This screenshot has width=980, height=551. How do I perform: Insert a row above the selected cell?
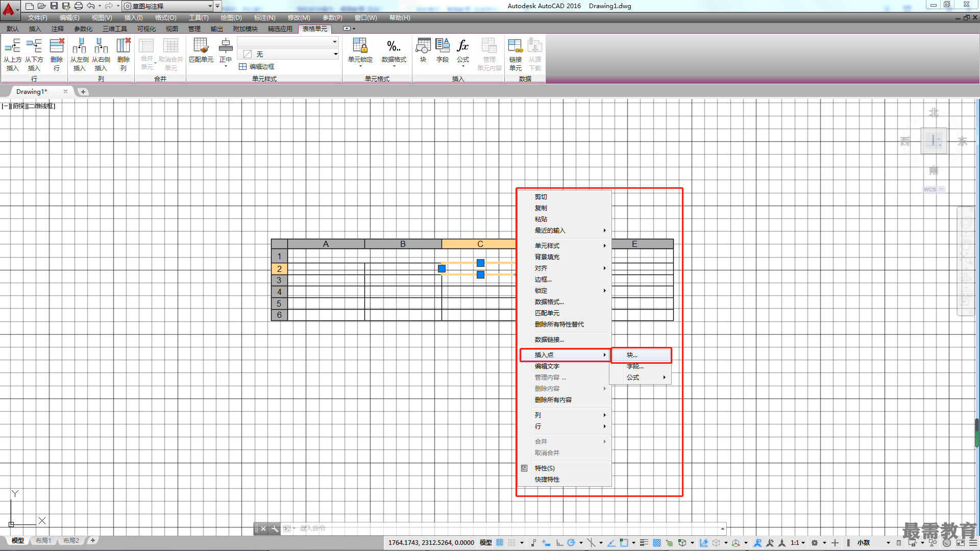(12, 54)
